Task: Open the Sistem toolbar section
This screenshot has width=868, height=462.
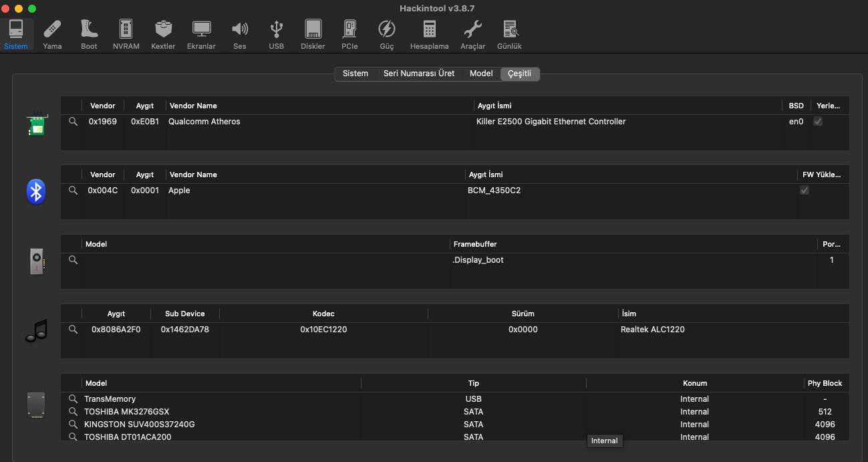Action: click(16, 34)
